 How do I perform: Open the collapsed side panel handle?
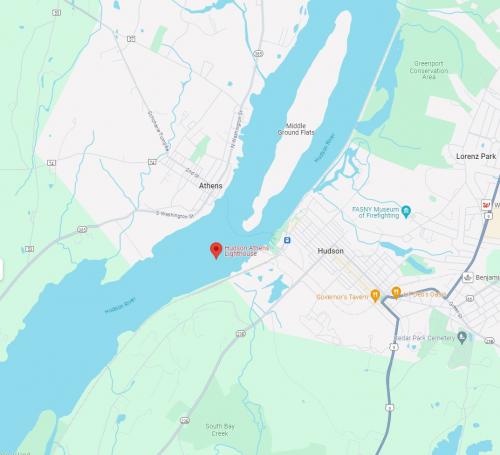1,270
